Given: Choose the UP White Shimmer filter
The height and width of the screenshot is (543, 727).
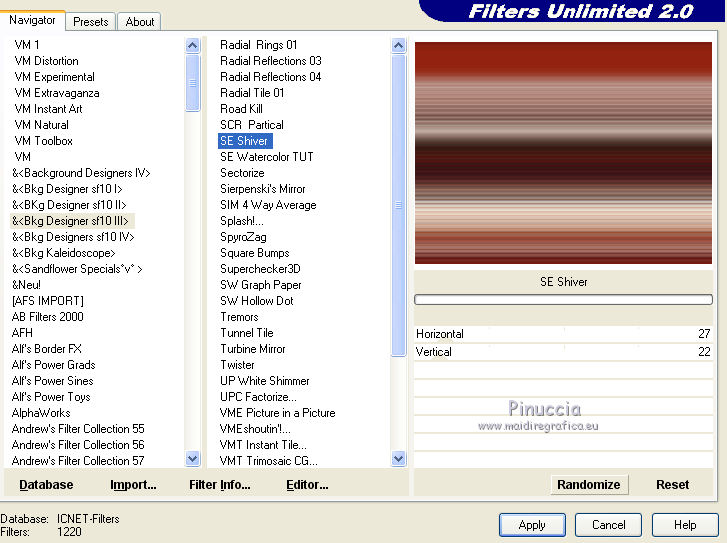Looking at the screenshot, I should (x=265, y=381).
